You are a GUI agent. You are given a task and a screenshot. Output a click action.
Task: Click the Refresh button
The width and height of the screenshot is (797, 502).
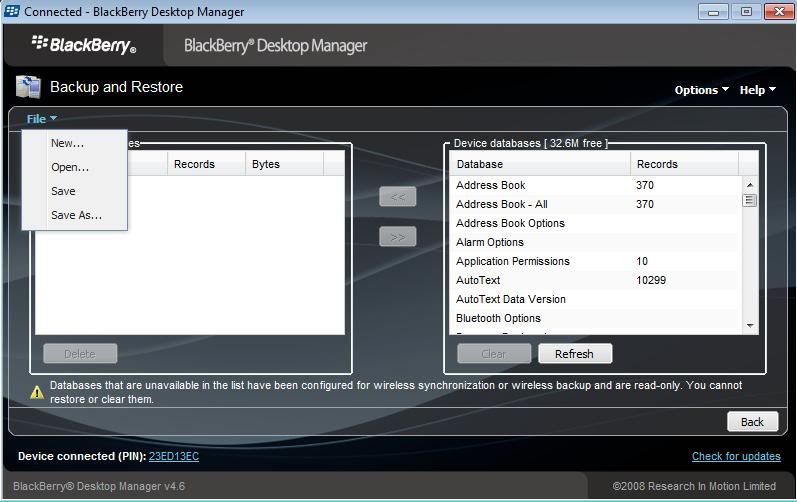click(x=575, y=354)
